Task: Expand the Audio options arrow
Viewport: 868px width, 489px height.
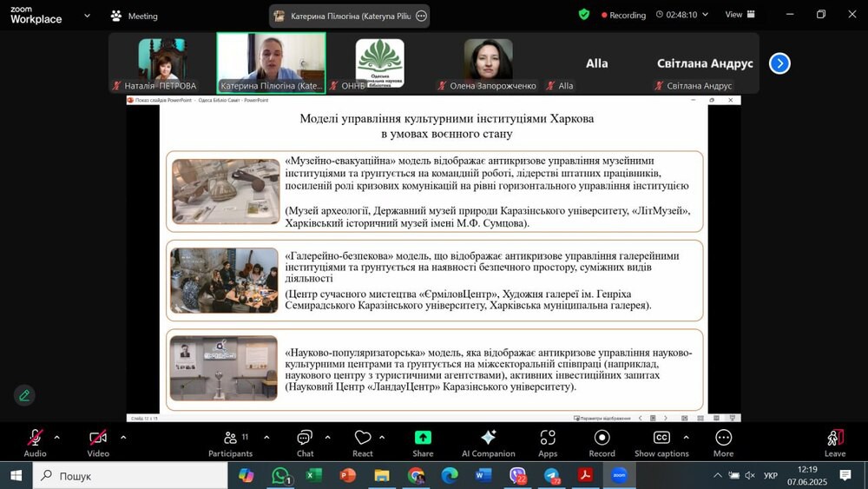Action: 57,437
